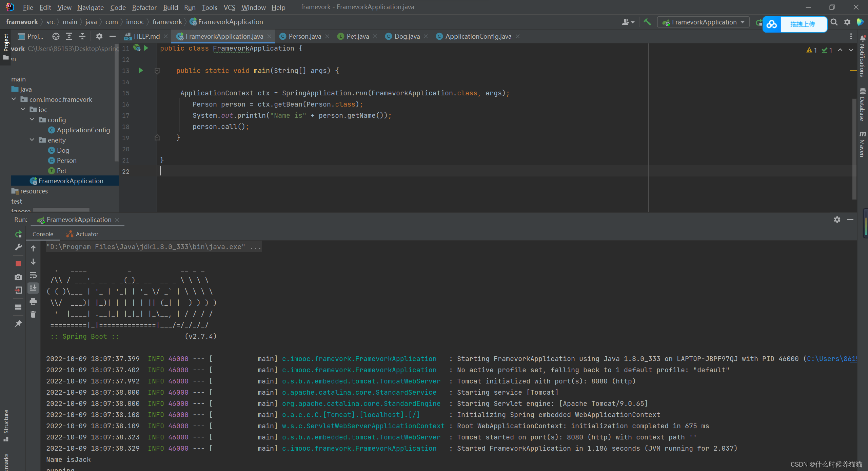Open the FramevorkApplication run configuration dropdown

(704, 22)
